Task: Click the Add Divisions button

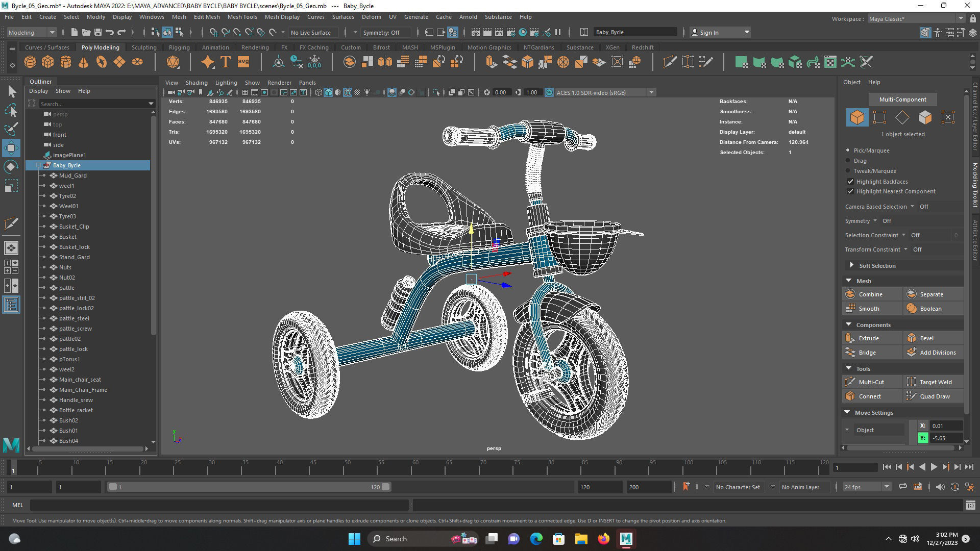Action: pos(934,353)
